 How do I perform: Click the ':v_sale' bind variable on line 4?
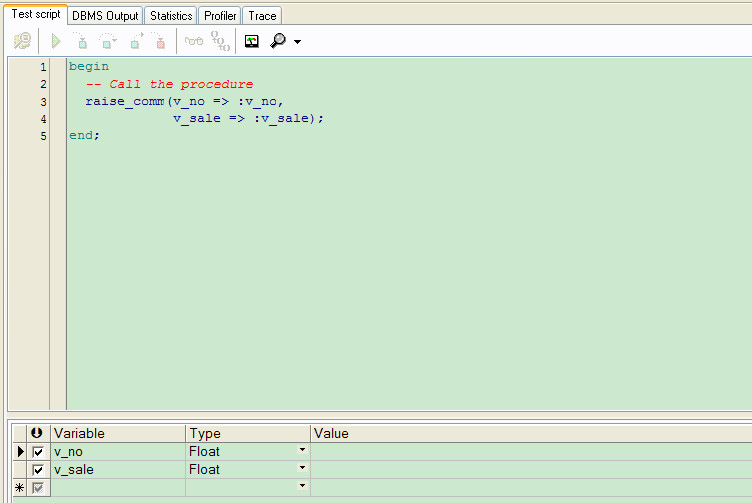pyautogui.click(x=281, y=118)
